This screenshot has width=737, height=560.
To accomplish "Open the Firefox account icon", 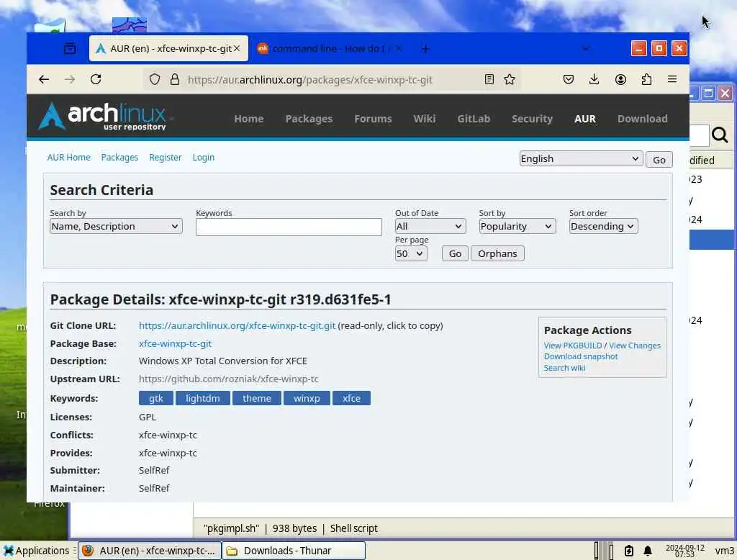I will click(620, 79).
